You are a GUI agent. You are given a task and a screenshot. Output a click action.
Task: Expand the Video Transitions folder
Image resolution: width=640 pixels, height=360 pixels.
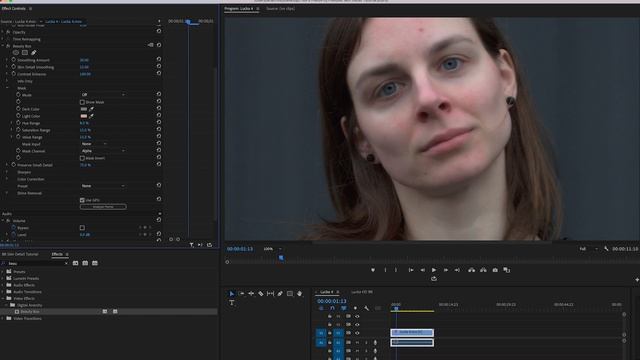(x=3, y=318)
